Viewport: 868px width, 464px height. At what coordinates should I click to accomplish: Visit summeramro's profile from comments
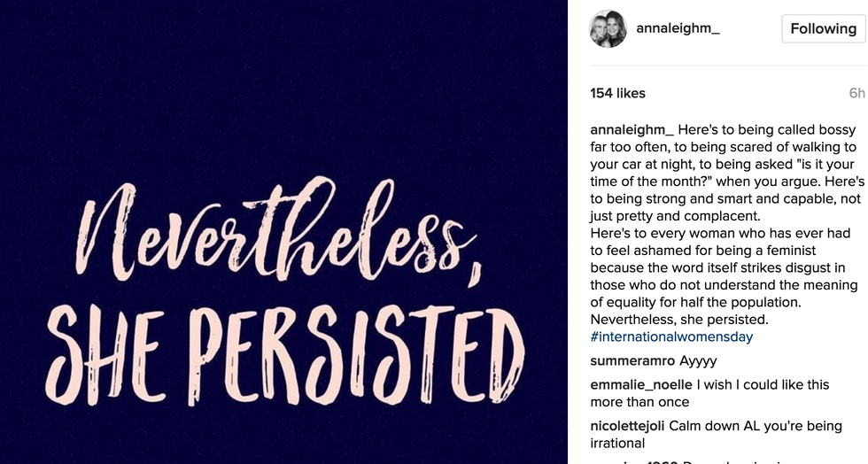632,361
